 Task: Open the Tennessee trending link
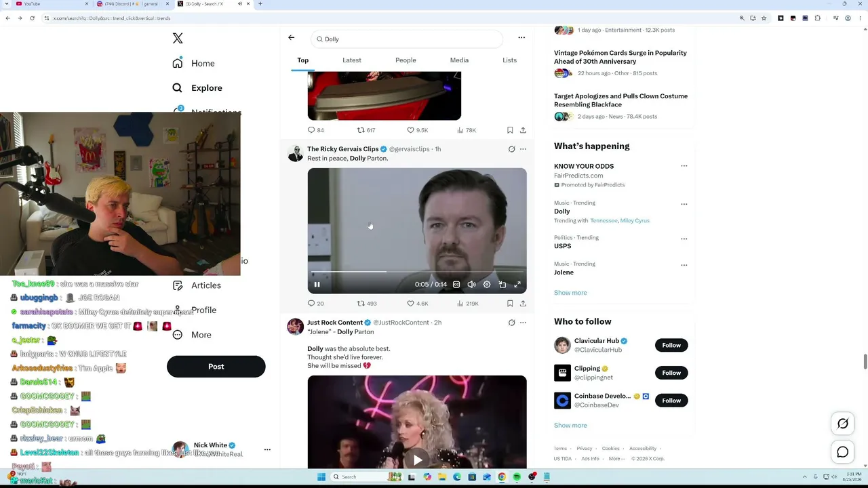coord(604,221)
